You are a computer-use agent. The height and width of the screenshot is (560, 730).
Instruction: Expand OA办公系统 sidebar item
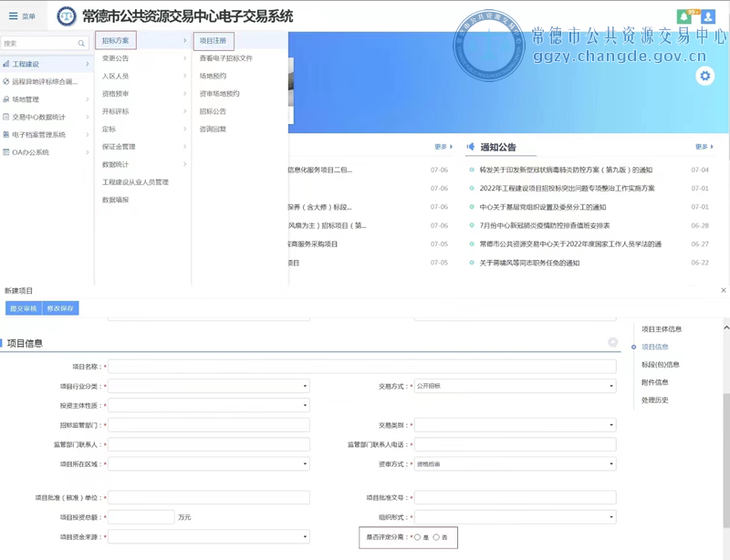(x=46, y=152)
